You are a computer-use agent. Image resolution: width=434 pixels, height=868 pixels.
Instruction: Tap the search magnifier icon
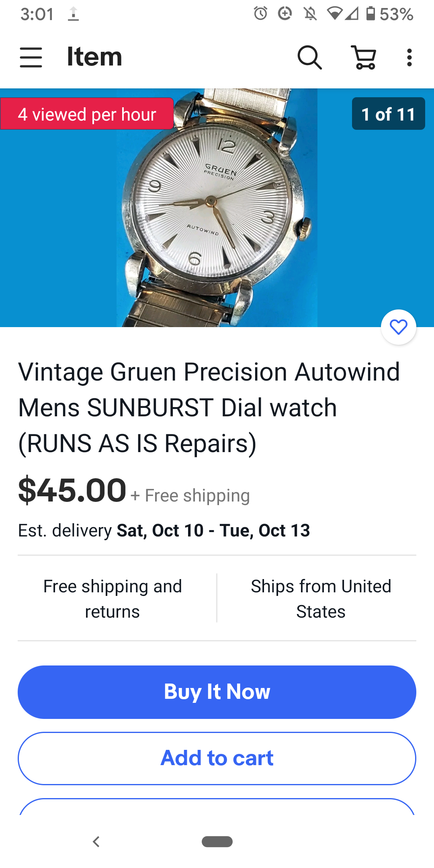pyautogui.click(x=309, y=57)
